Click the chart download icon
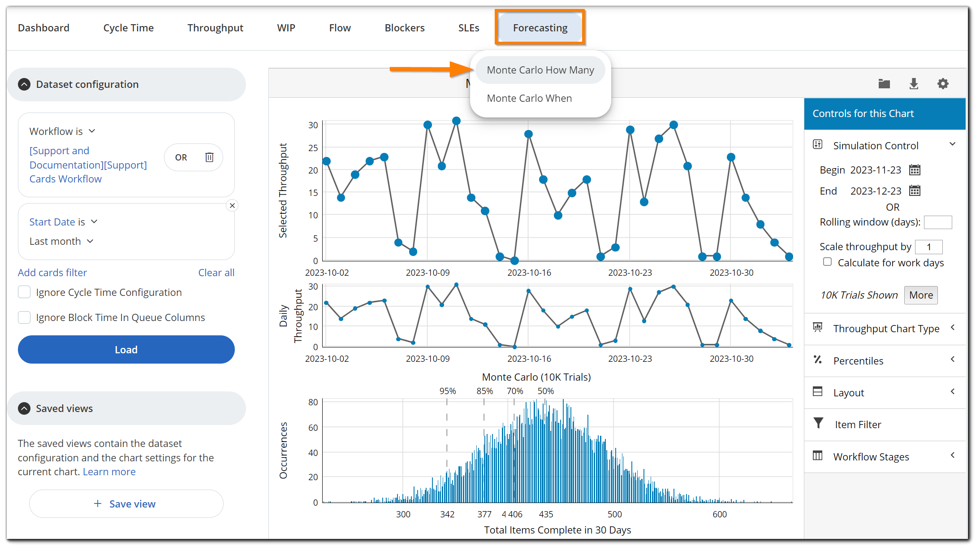Image resolution: width=980 pixels, height=551 pixels. 914,84
